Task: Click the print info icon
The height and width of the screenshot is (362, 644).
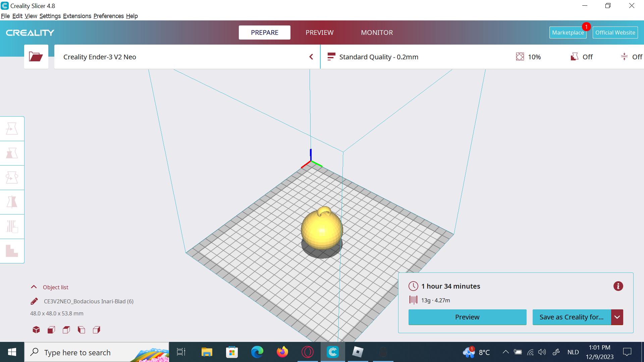Action: [618, 286]
